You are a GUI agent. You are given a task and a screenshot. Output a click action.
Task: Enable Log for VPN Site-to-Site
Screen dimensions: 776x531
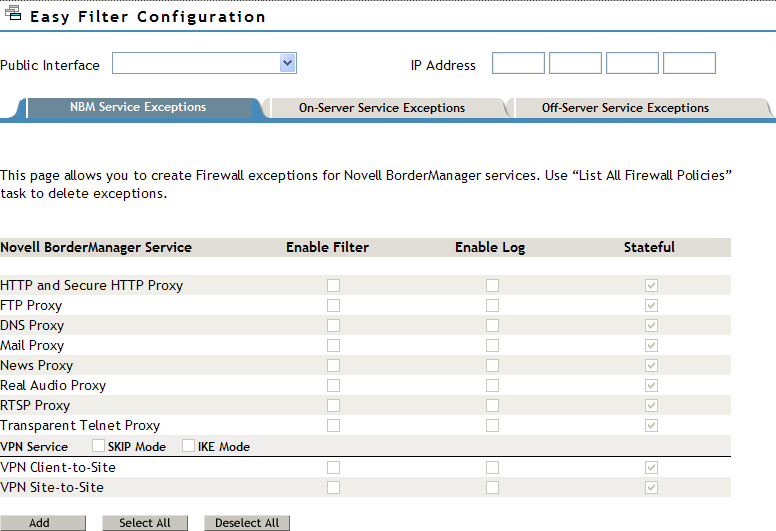pos(492,487)
